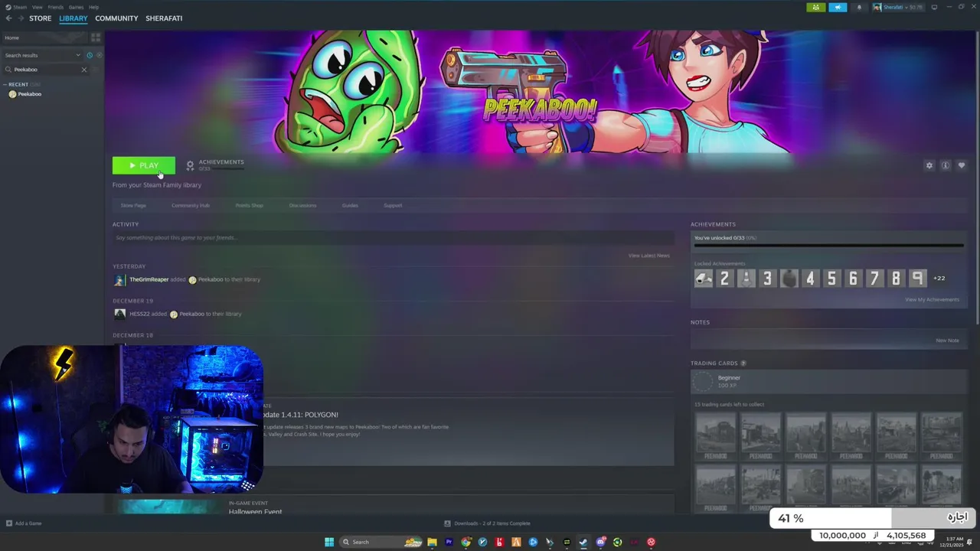The height and width of the screenshot is (551, 980).
Task: Open the Friends menu
Action: (x=56, y=7)
